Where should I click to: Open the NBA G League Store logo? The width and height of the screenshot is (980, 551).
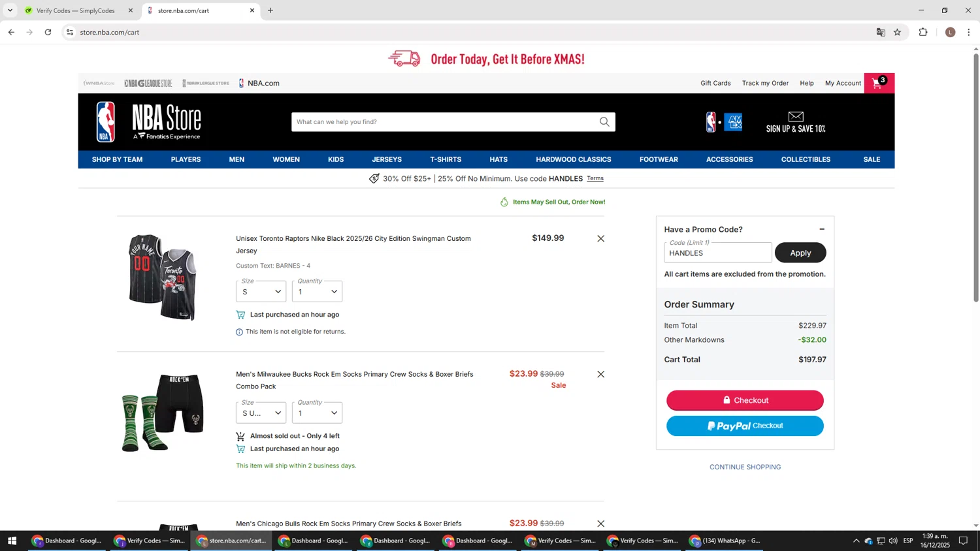[x=148, y=83]
